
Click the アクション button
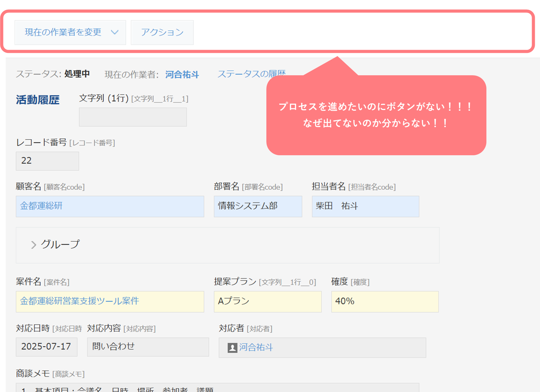(x=162, y=32)
